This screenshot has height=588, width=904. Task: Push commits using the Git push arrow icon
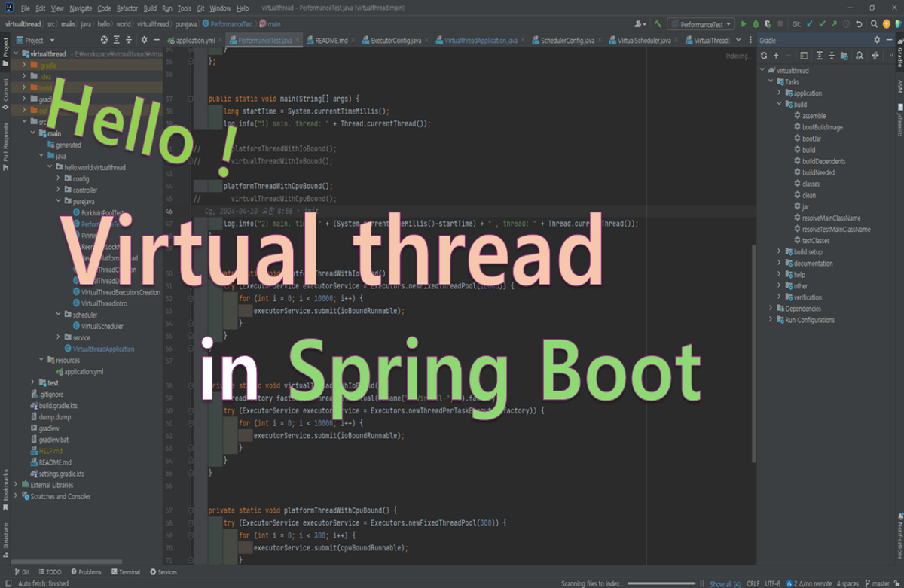click(x=834, y=24)
